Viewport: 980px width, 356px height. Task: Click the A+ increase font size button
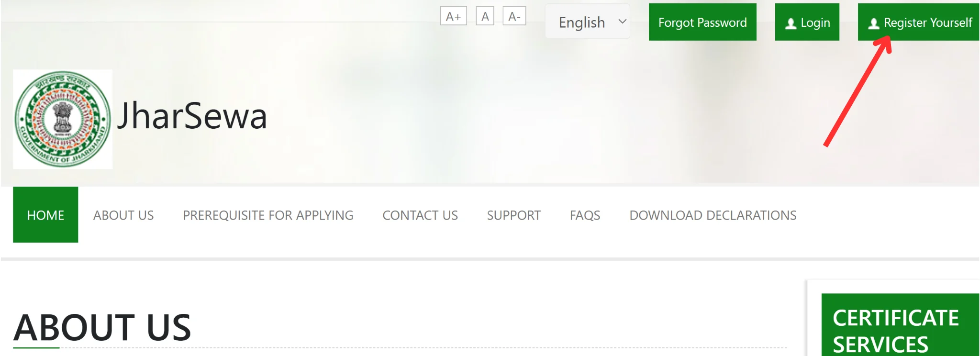click(453, 16)
